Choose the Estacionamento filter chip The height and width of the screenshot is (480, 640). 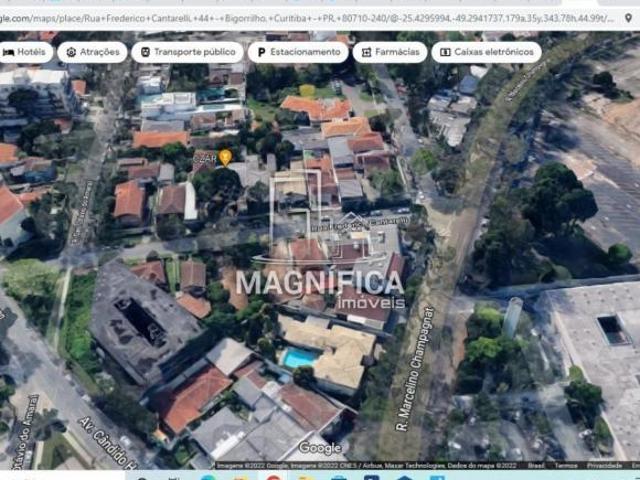coord(298,52)
